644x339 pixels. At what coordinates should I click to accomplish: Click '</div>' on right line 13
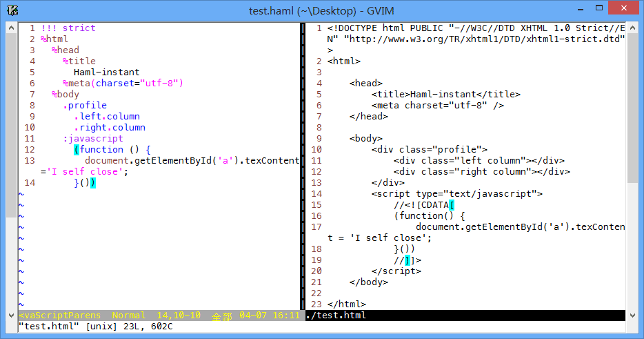[x=388, y=183]
